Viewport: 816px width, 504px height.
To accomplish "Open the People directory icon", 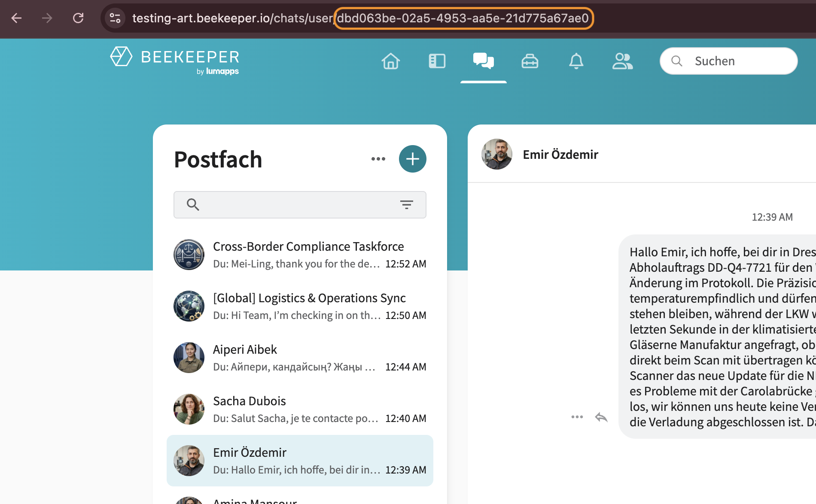I will pyautogui.click(x=623, y=61).
